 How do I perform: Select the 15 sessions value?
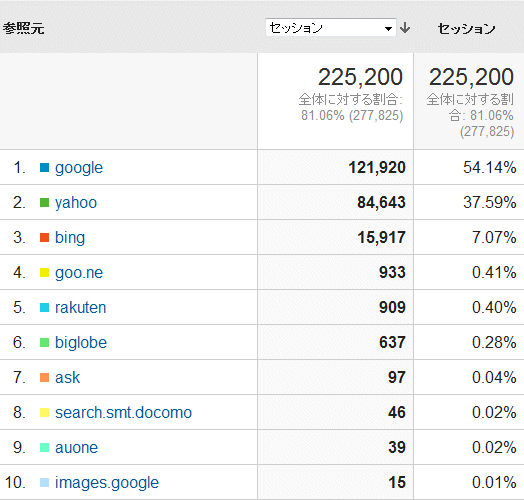397,483
